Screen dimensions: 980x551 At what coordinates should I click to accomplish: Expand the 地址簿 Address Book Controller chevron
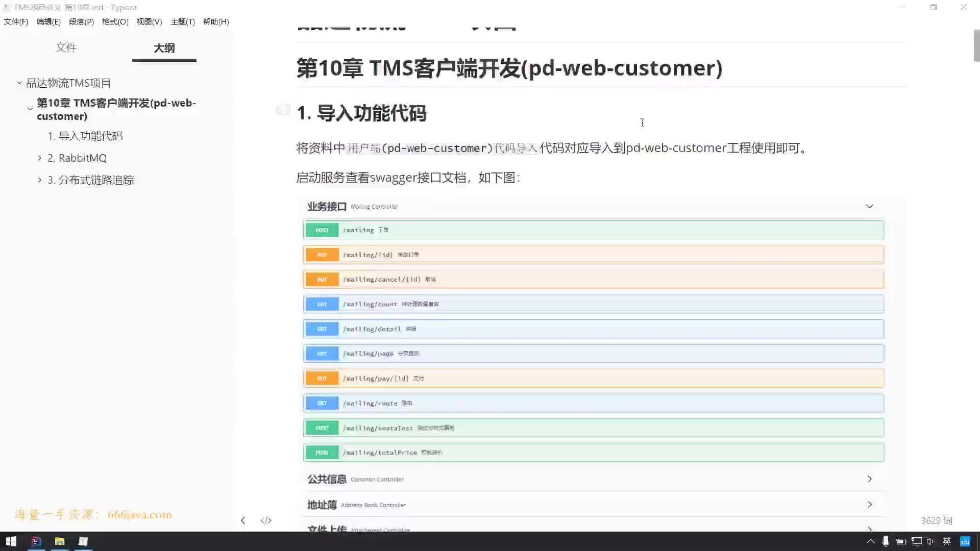[x=869, y=504]
